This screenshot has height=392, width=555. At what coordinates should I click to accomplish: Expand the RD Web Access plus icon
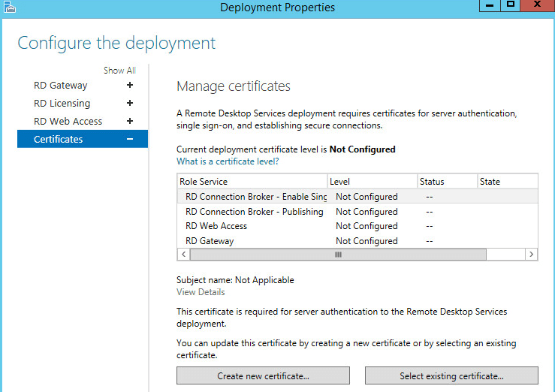[x=130, y=121]
